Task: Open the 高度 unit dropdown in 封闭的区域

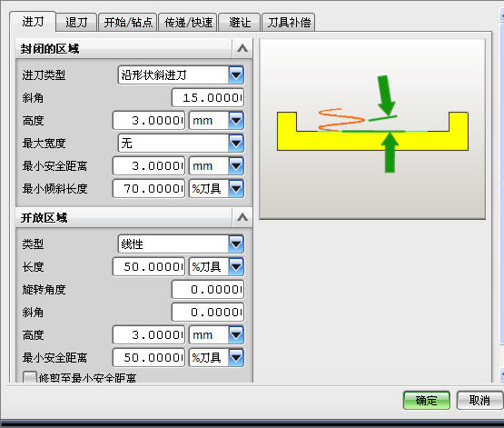Action: click(216, 121)
